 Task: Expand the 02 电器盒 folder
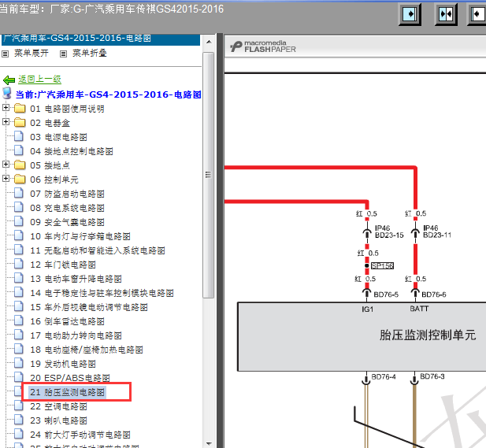6,122
